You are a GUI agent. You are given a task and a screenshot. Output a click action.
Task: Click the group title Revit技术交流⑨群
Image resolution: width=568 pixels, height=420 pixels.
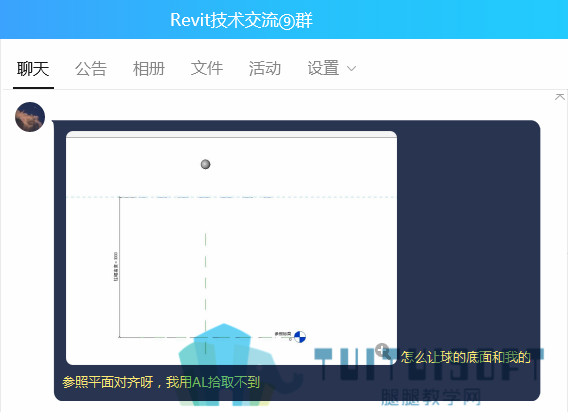242,20
